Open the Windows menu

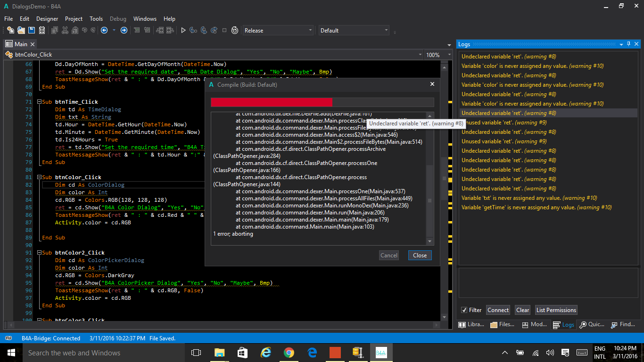pos(145,19)
